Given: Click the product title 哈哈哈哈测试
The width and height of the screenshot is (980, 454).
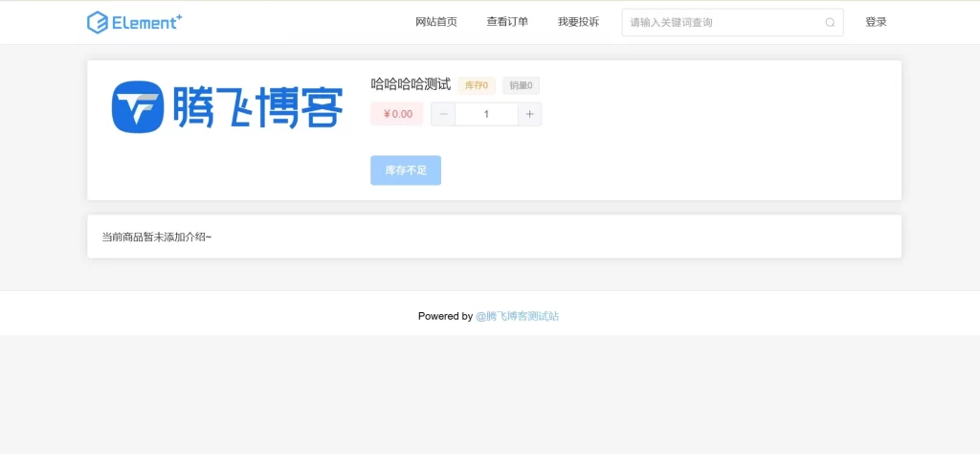Looking at the screenshot, I should click(x=411, y=84).
